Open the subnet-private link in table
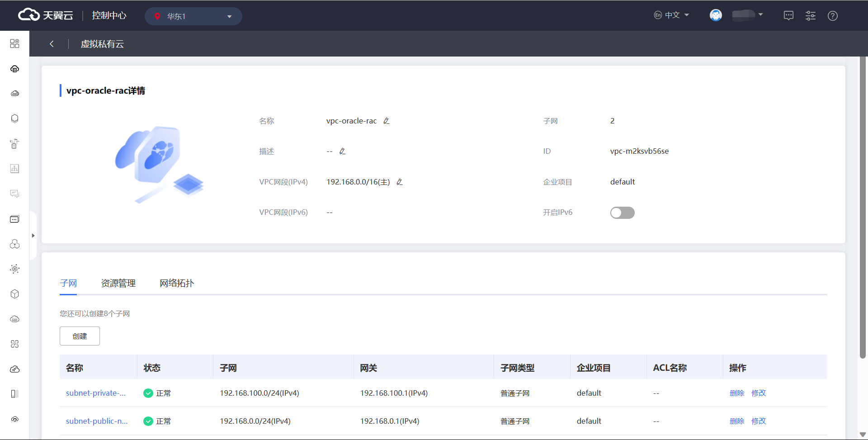Viewport: 868px width, 440px height. point(96,393)
